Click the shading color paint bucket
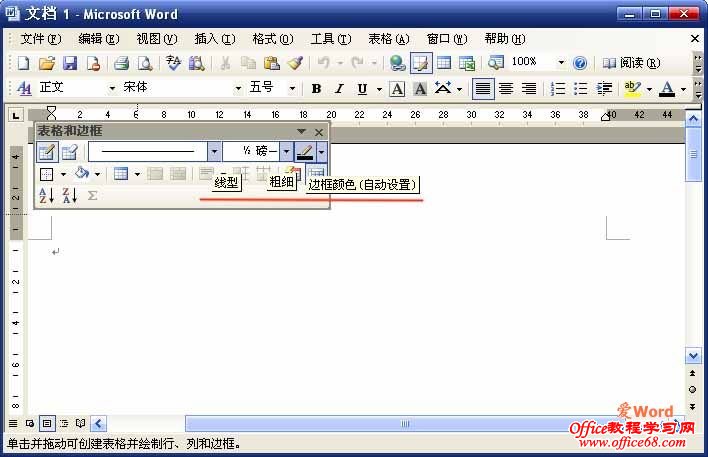708x457 pixels. [x=82, y=173]
